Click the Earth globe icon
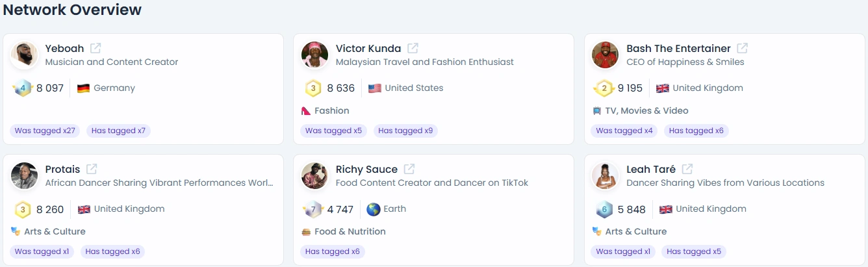868x267 pixels. (x=373, y=209)
